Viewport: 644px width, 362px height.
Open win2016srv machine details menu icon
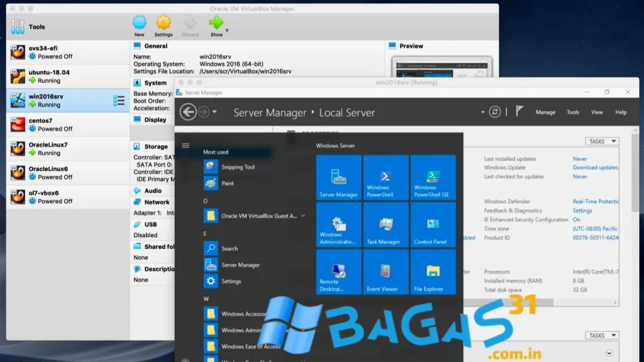119,101
